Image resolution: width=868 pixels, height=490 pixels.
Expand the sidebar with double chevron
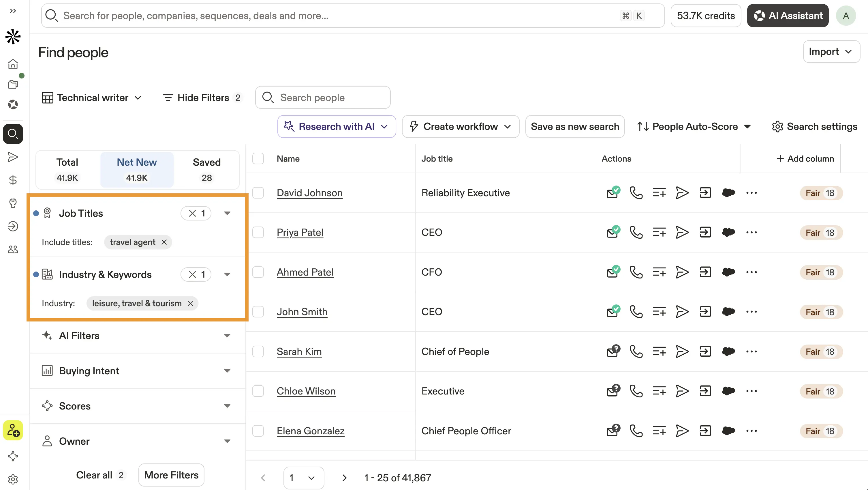tap(13, 11)
